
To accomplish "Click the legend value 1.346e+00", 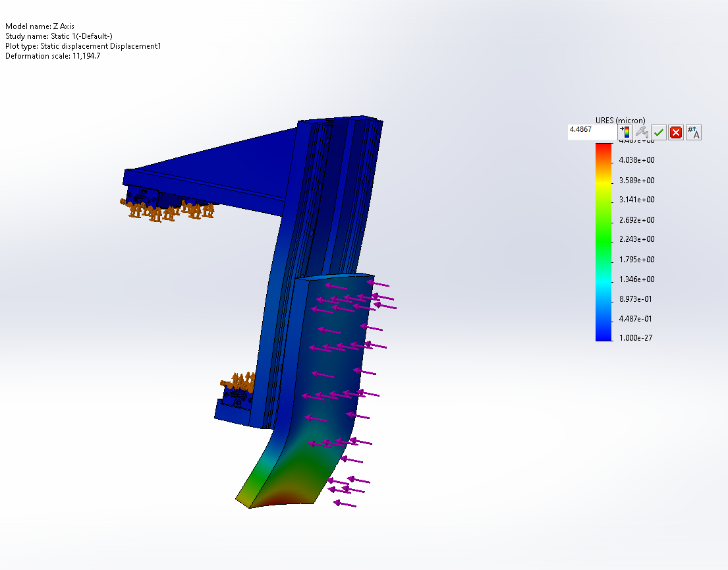I will tap(636, 279).
